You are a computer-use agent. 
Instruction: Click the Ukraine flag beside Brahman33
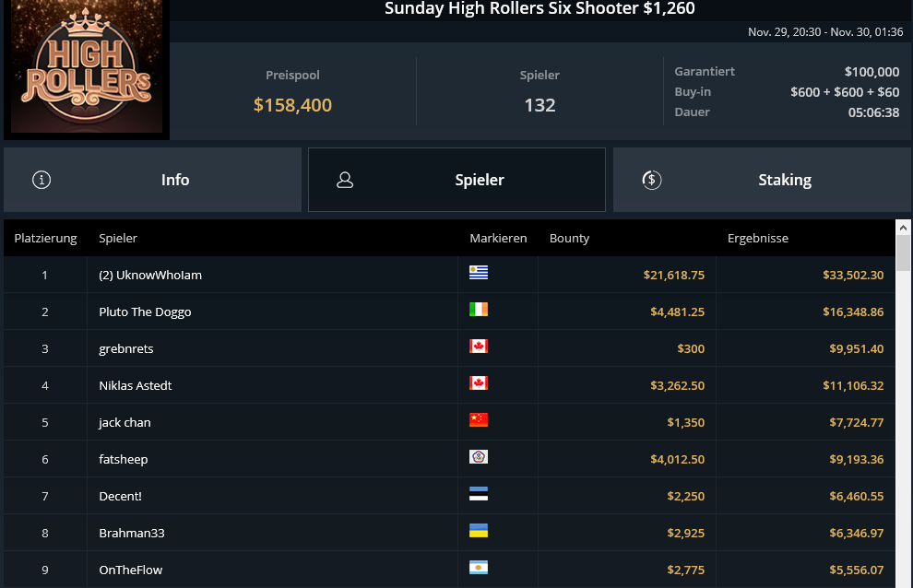[479, 531]
